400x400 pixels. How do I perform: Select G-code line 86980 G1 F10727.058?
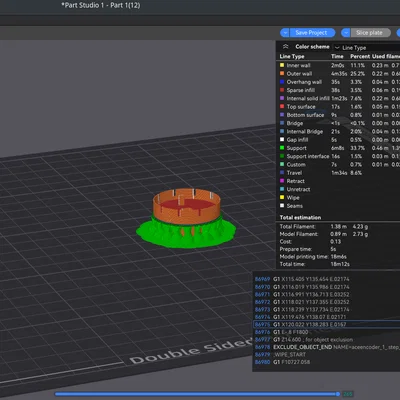pos(327,362)
